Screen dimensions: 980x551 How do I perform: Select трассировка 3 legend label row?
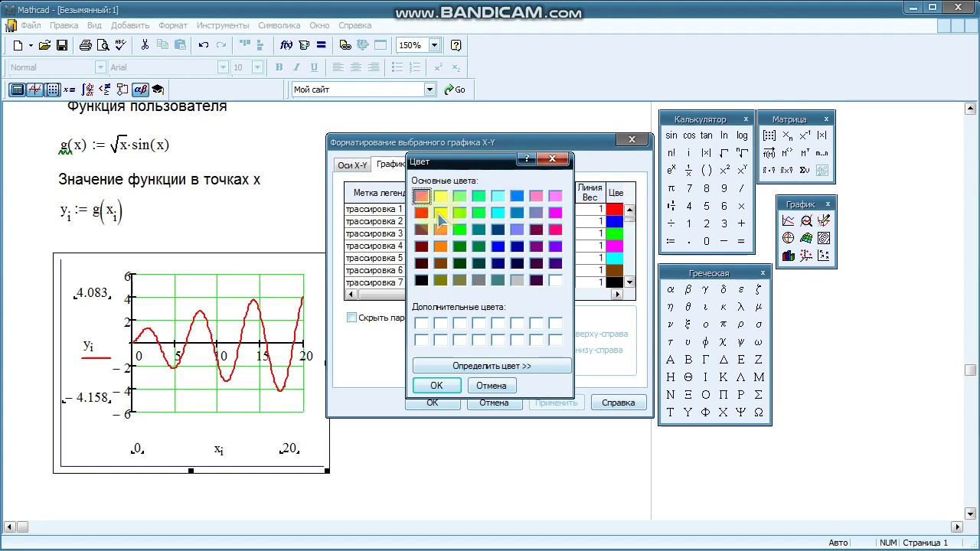[374, 233]
